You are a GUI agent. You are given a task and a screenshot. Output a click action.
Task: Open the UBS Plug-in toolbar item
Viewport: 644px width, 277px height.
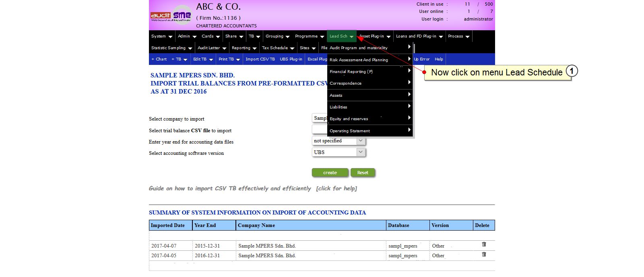pyautogui.click(x=291, y=59)
